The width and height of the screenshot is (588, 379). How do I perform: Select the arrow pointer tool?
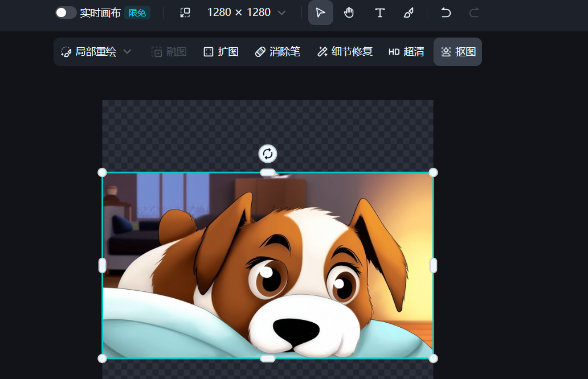(321, 13)
